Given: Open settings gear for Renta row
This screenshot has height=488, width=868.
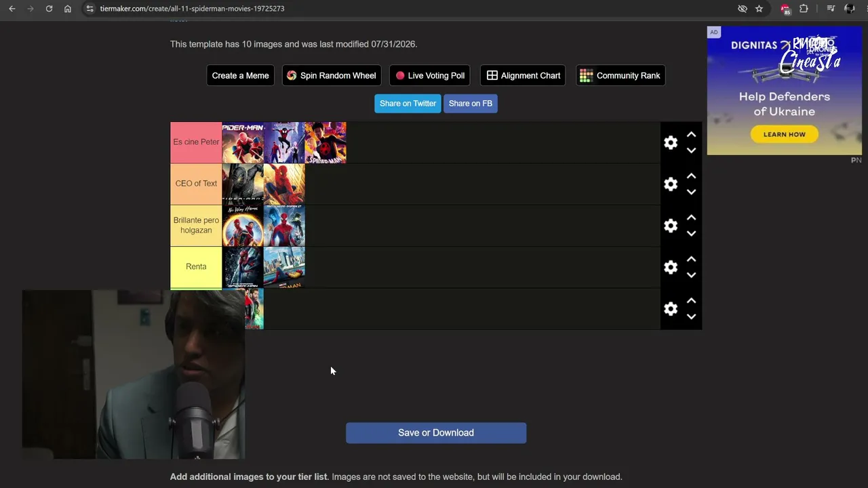Looking at the screenshot, I should coord(671,267).
